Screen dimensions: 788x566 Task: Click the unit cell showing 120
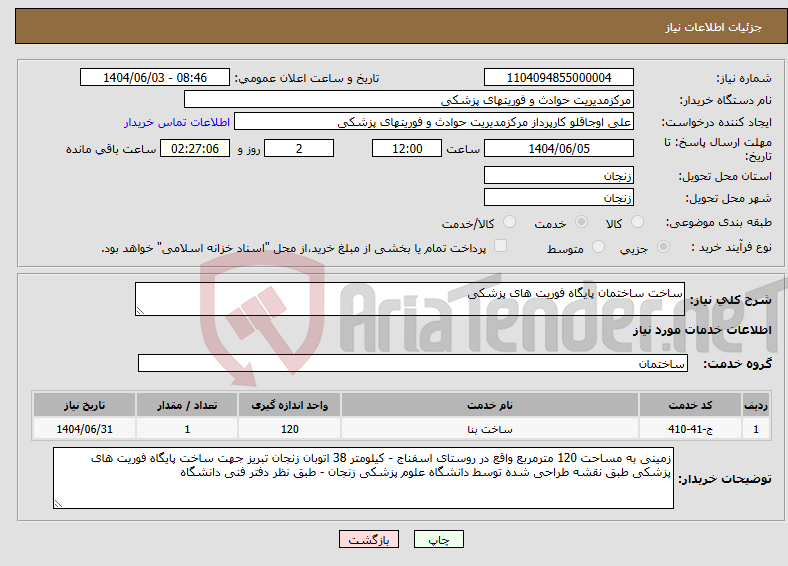pyautogui.click(x=289, y=429)
